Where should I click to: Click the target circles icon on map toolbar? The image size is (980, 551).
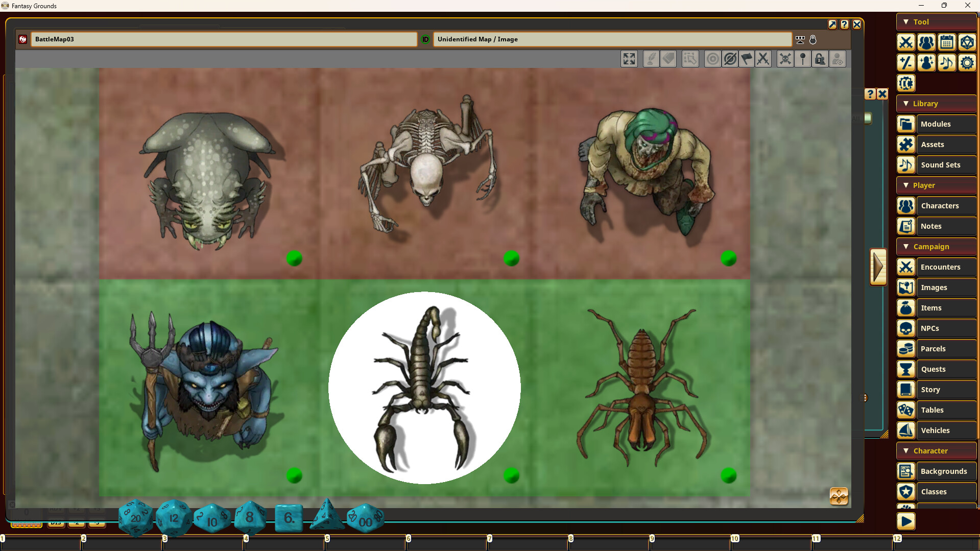point(713,59)
